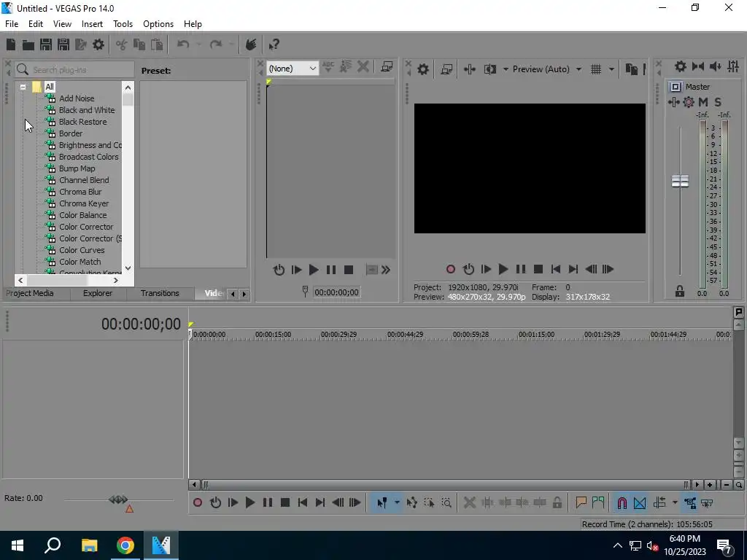Select the Zoom edit tool
The height and width of the screenshot is (560, 747).
coord(446,503)
